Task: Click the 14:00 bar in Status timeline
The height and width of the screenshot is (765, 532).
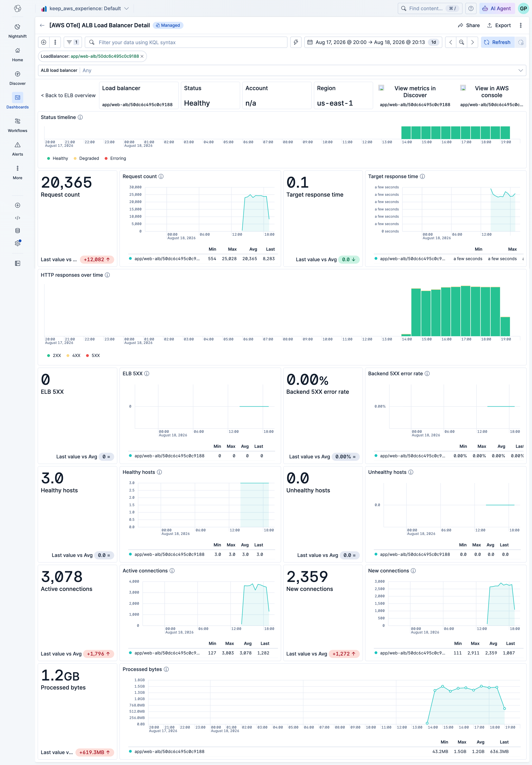Action: pyautogui.click(x=406, y=133)
